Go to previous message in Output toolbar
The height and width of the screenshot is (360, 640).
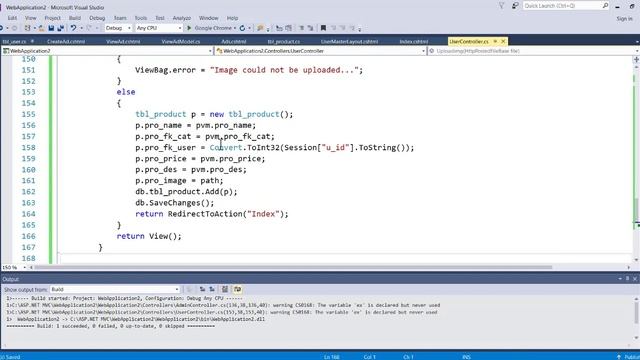(202, 289)
